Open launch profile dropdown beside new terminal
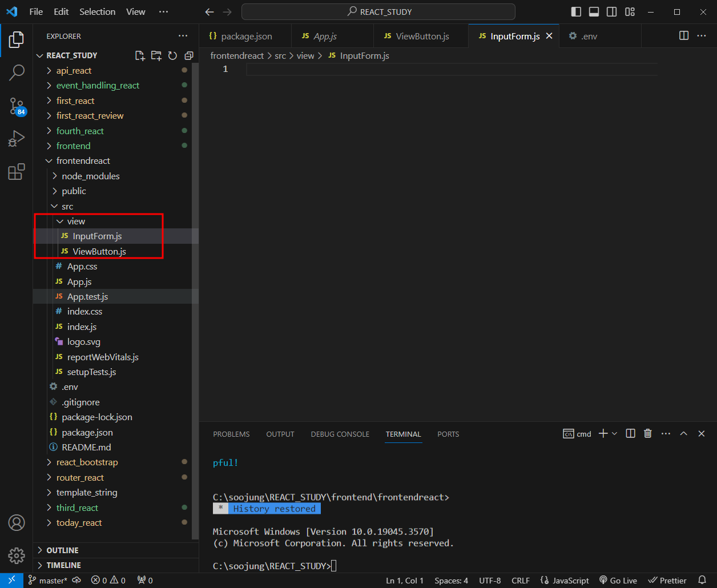717x588 pixels. (x=615, y=434)
